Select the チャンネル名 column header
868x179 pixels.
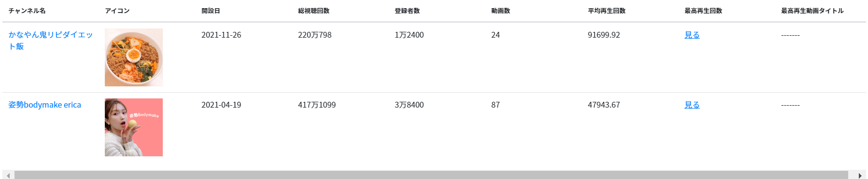point(27,11)
